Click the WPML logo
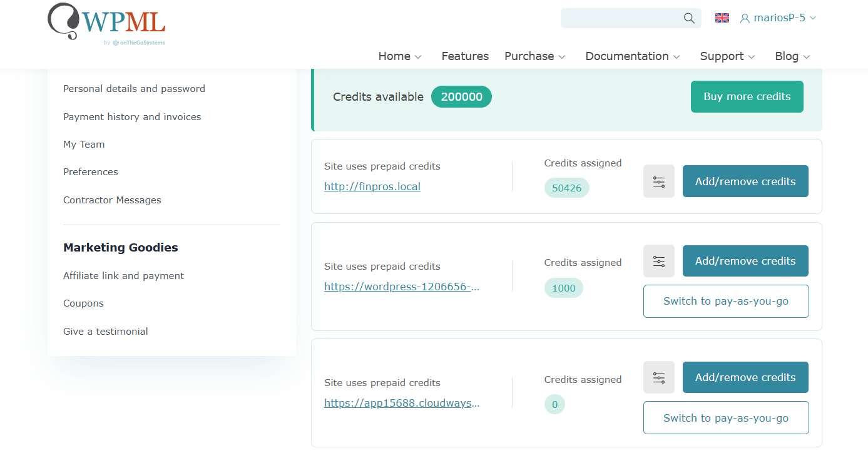The width and height of the screenshot is (868, 463). click(106, 24)
